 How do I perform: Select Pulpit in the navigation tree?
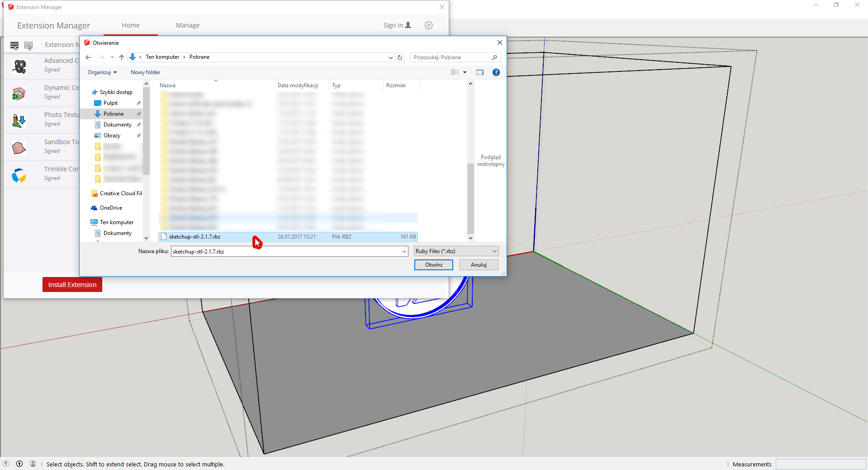(110, 103)
